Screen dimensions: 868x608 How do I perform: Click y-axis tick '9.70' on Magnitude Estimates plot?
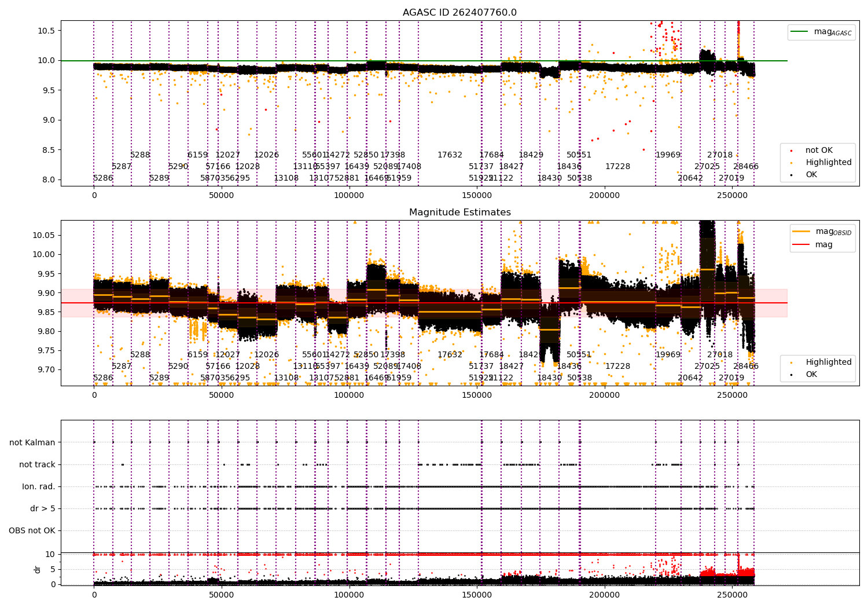pos(47,370)
